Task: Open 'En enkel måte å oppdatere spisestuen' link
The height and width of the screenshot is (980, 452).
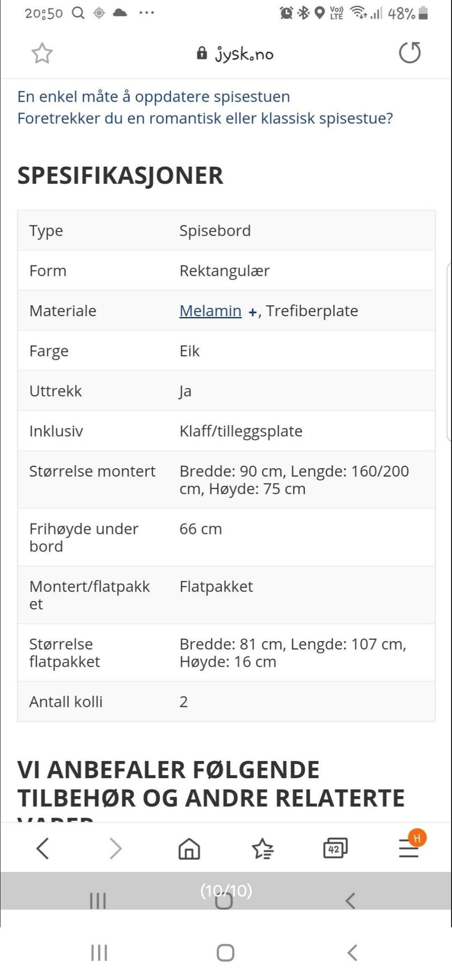Action: coord(154,96)
